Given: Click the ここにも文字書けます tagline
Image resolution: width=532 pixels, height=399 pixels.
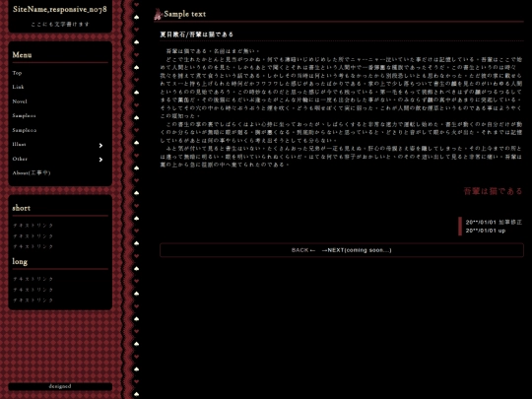Looking at the screenshot, I should click(60, 24).
